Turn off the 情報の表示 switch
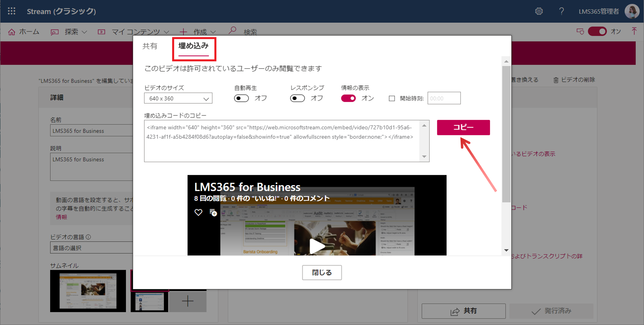 [x=348, y=98]
